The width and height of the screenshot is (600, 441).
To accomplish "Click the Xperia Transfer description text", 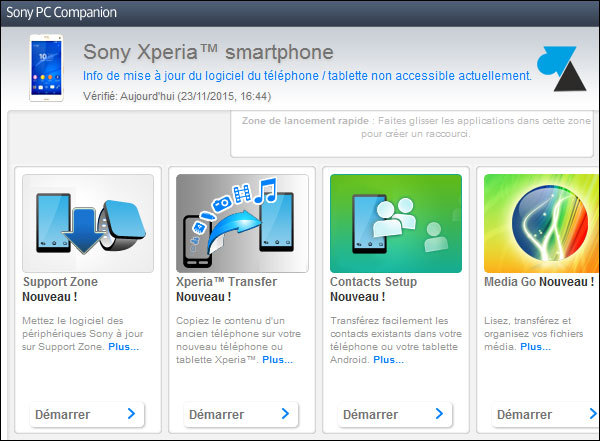I will (238, 340).
